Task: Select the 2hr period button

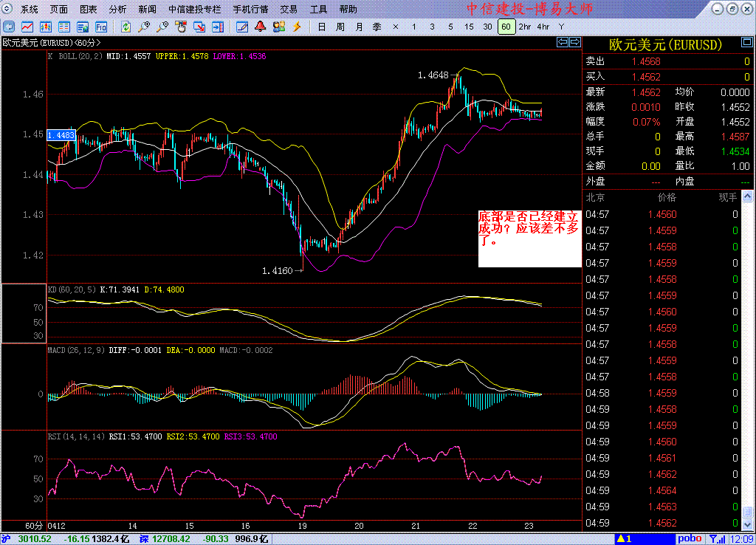Action: pos(525,27)
